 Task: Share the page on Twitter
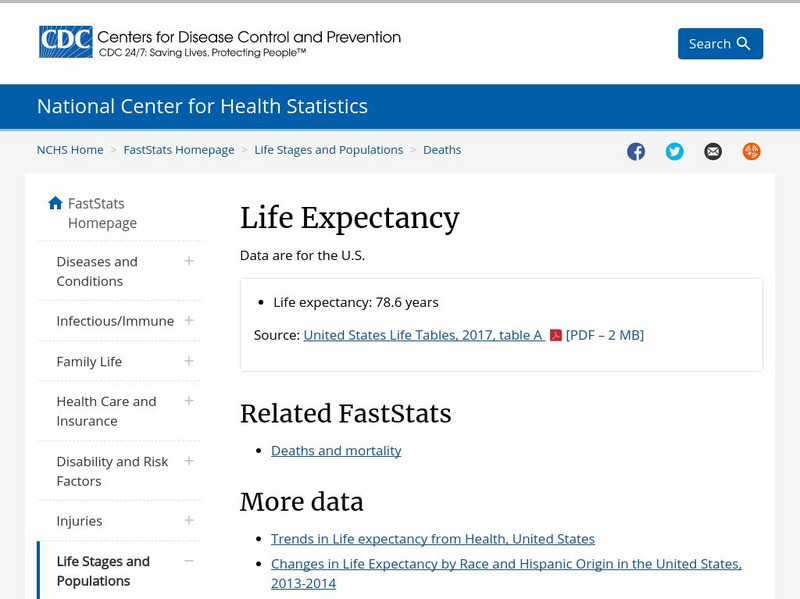[x=674, y=151]
